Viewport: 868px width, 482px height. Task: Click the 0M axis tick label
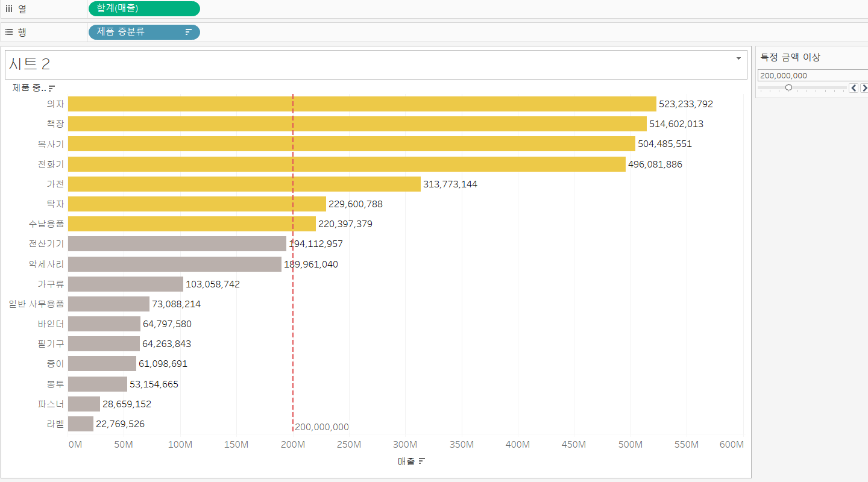(x=75, y=445)
